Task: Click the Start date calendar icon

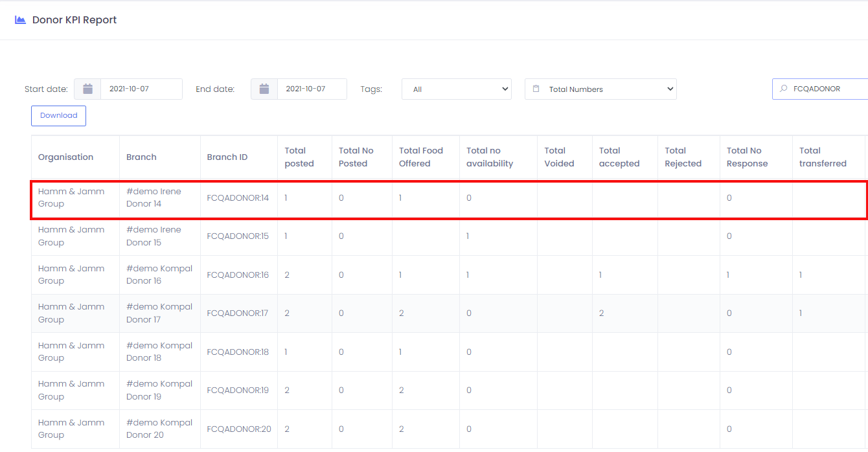Action: pos(88,89)
